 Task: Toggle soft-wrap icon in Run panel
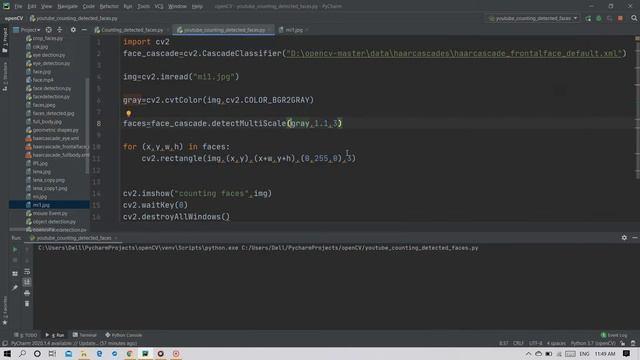(x=27, y=271)
